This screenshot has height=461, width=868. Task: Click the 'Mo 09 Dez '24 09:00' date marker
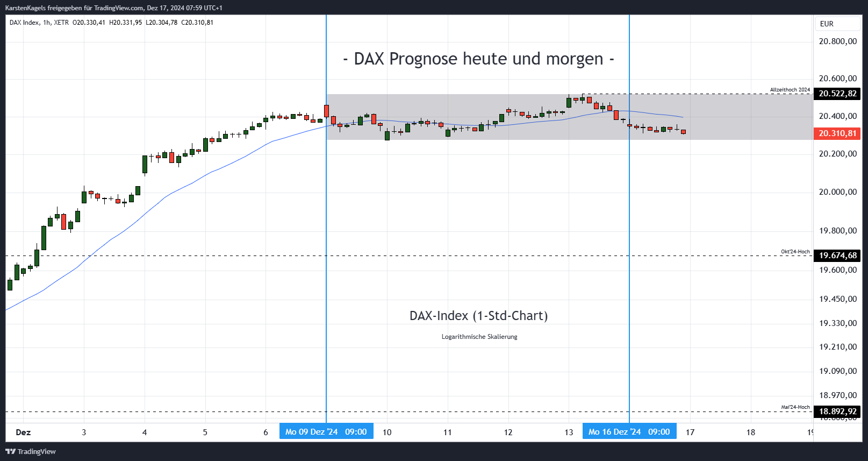pos(326,431)
